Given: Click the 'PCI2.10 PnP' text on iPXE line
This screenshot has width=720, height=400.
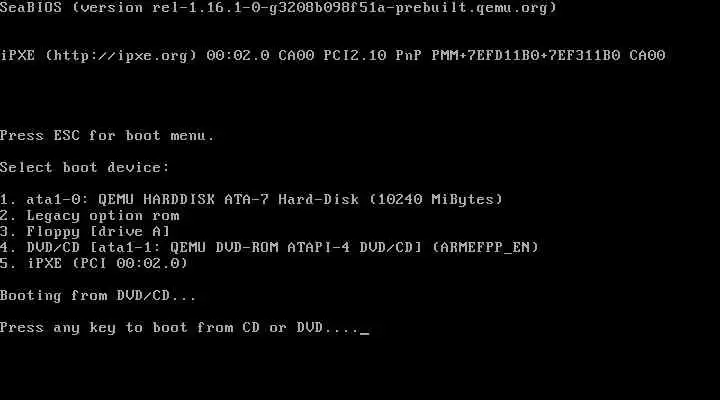Looking at the screenshot, I should point(372,56).
